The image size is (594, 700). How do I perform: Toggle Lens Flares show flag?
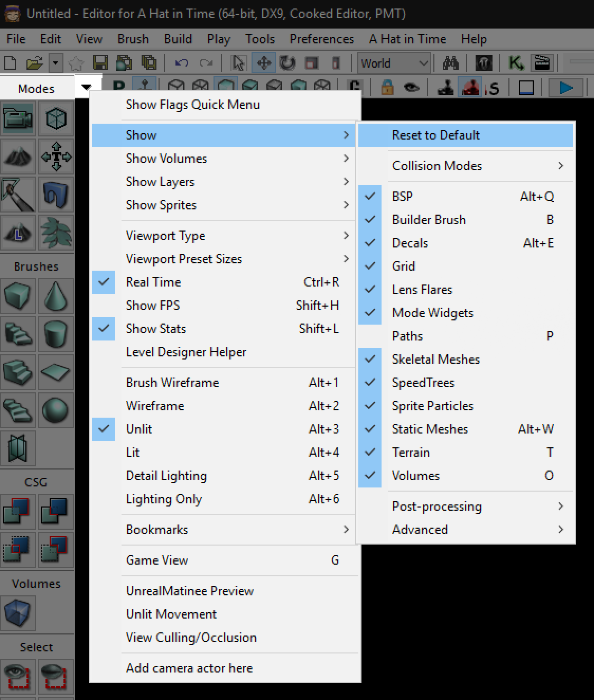coord(466,289)
